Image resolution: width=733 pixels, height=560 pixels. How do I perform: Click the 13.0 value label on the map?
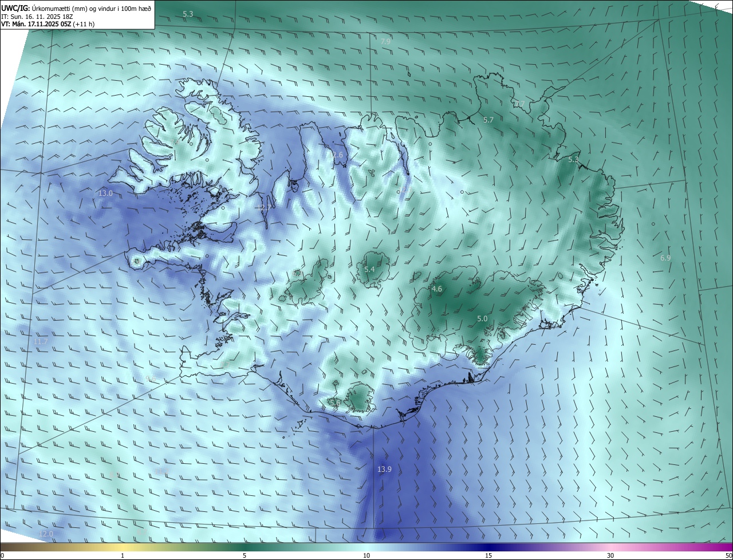(x=105, y=194)
